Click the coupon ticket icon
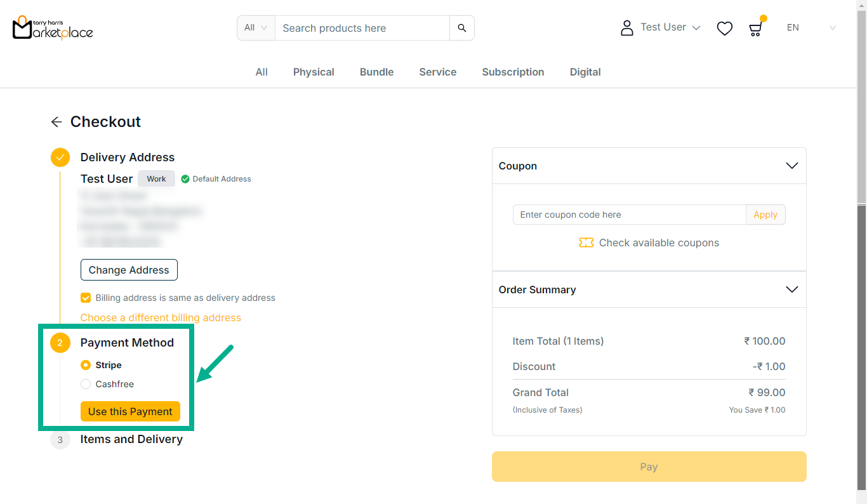Image resolution: width=867 pixels, height=504 pixels. coord(586,243)
